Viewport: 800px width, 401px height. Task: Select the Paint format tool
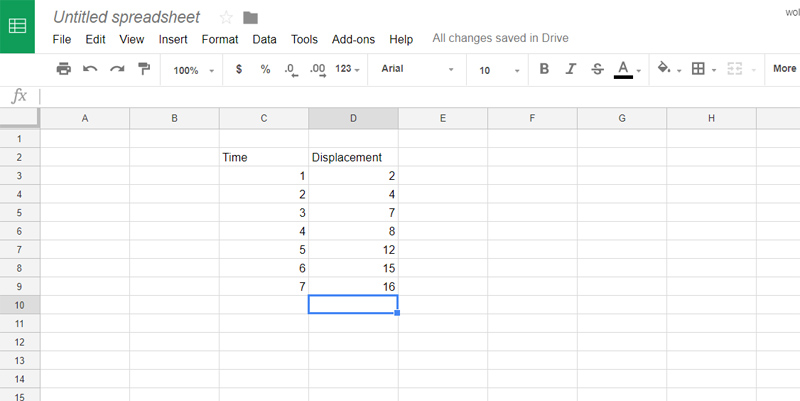(144, 69)
